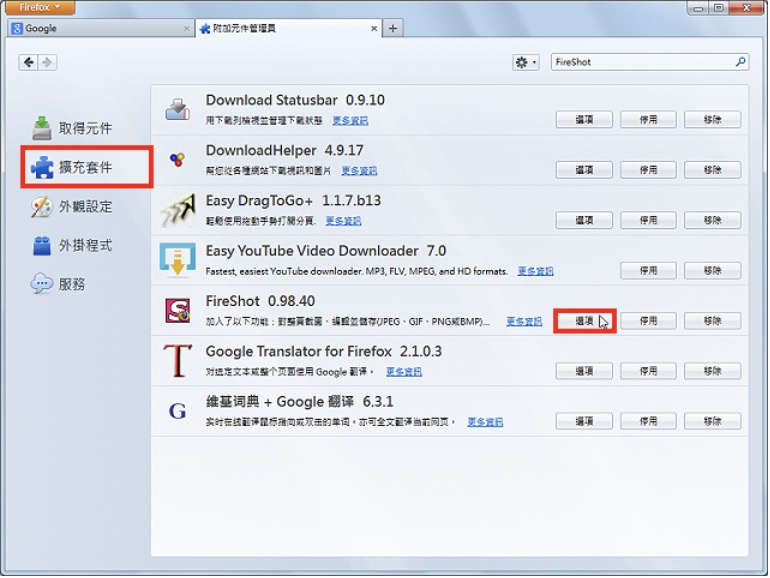Disable the Easy DragToGo+ extension

(x=648, y=220)
